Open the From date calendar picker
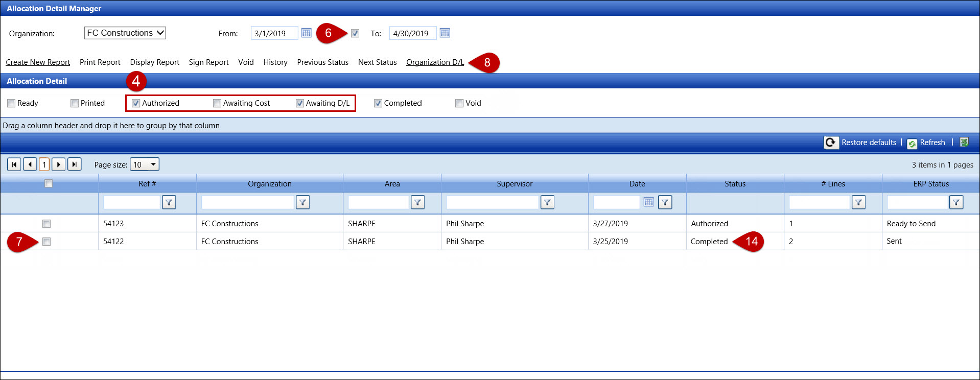This screenshot has height=380, width=980. pyautogui.click(x=306, y=33)
